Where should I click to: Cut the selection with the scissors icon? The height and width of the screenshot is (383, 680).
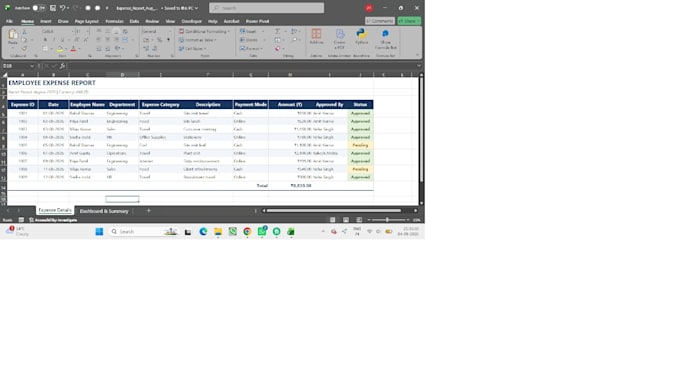coord(24,32)
